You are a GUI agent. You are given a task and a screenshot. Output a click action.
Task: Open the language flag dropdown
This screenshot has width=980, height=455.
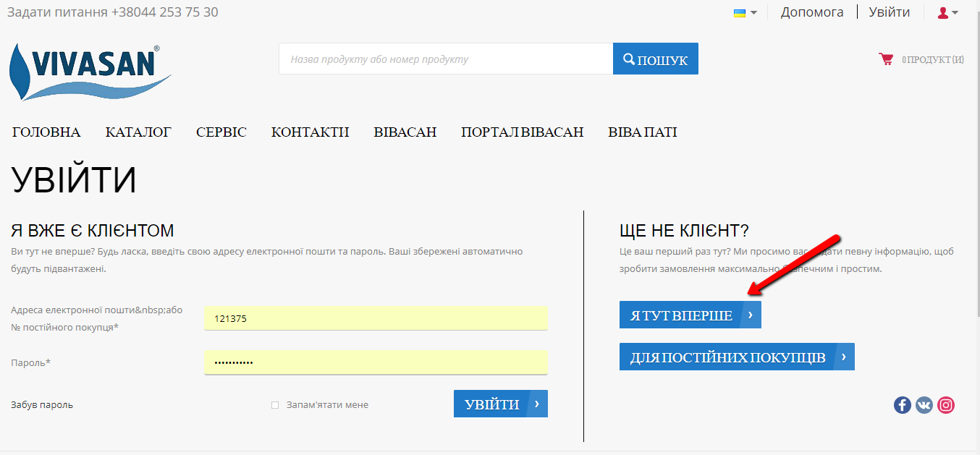745,12
